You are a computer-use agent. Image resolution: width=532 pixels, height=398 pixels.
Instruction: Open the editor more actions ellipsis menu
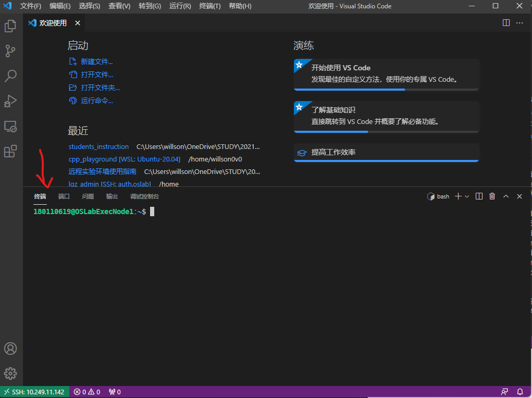[x=519, y=23]
